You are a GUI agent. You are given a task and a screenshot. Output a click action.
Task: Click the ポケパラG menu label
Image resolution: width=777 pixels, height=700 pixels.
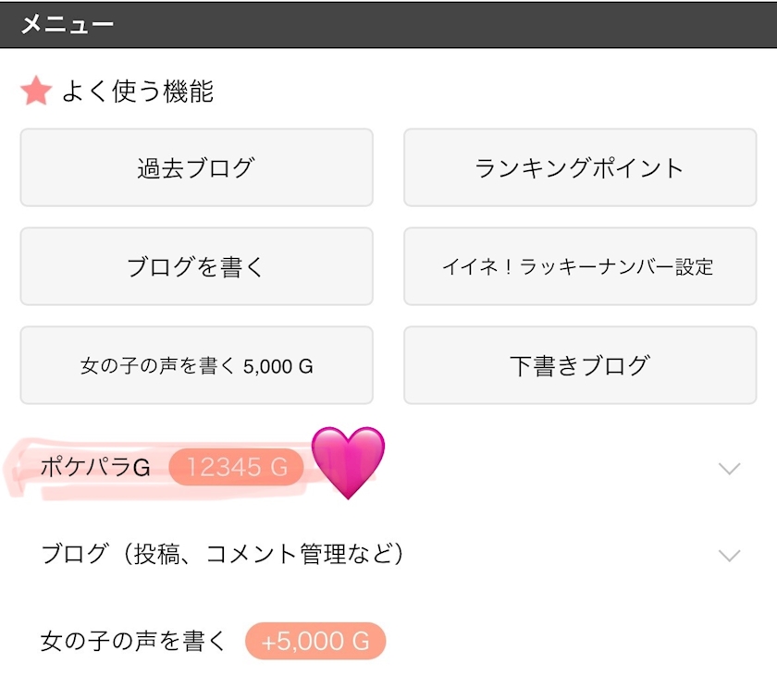(95, 468)
